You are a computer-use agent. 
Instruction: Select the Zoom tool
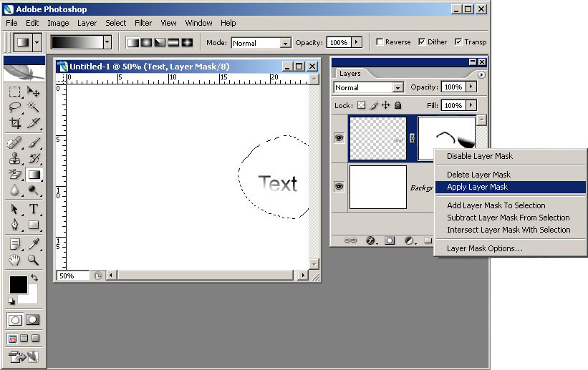[34, 260]
